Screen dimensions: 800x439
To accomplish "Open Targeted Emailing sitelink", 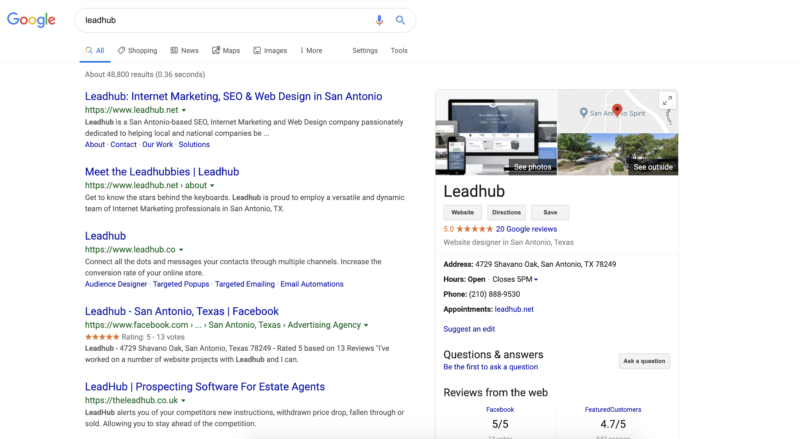I will pyautogui.click(x=245, y=284).
